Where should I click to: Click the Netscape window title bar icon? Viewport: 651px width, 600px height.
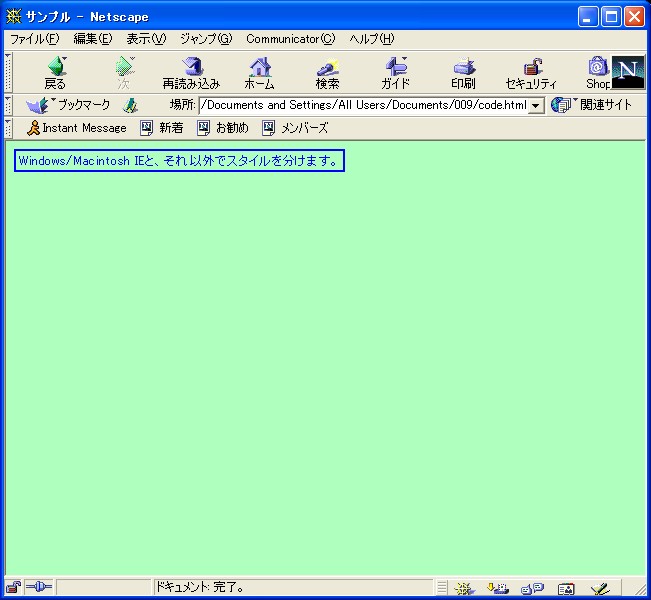point(14,17)
